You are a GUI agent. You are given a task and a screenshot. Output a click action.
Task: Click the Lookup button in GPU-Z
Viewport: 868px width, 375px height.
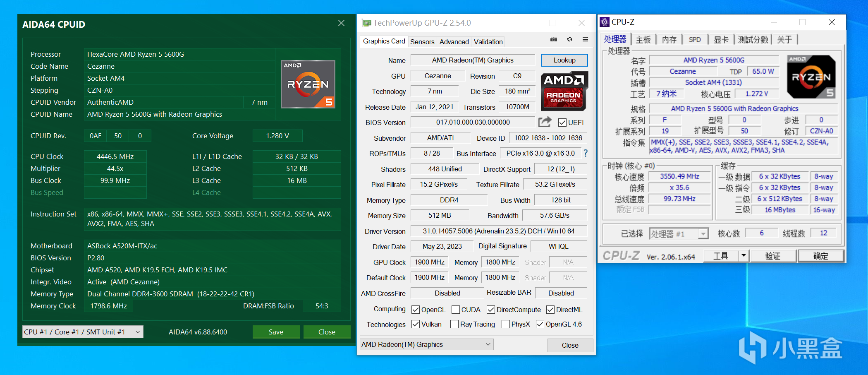coord(564,60)
